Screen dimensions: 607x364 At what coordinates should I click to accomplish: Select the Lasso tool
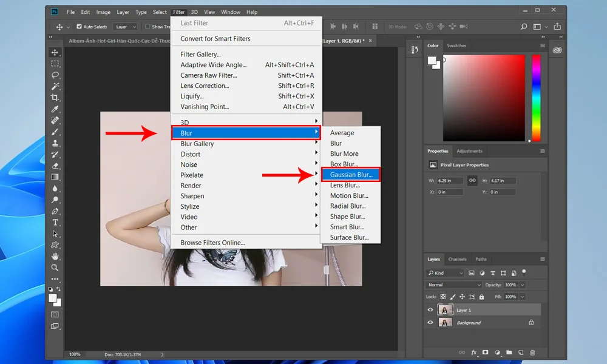point(55,75)
